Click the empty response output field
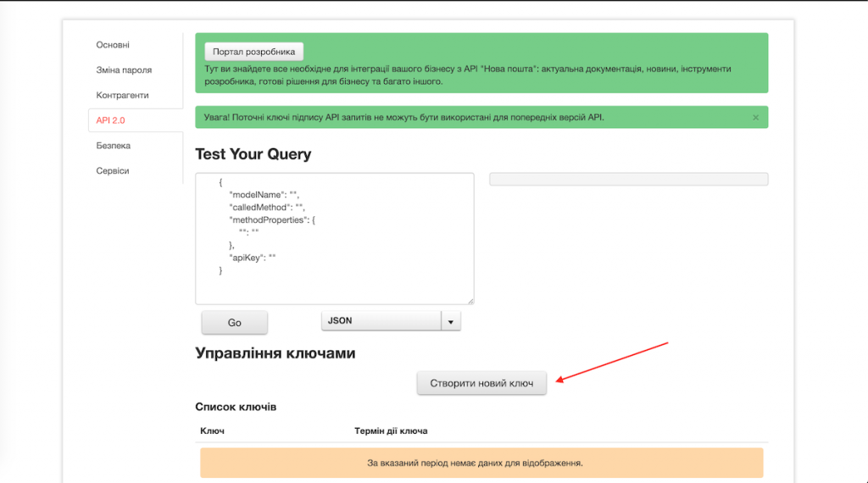Screen dimensions: 868x483 point(628,179)
